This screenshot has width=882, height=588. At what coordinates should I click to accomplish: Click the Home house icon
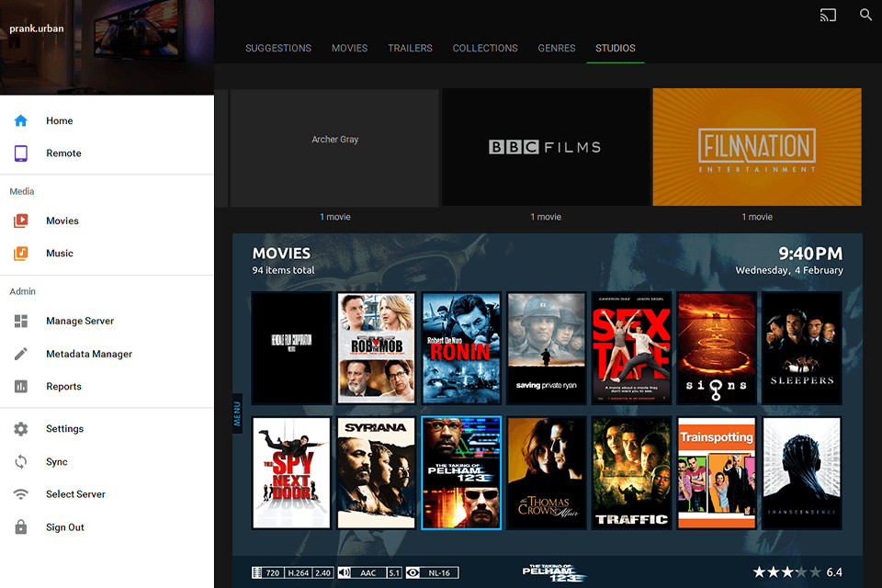pyautogui.click(x=21, y=120)
